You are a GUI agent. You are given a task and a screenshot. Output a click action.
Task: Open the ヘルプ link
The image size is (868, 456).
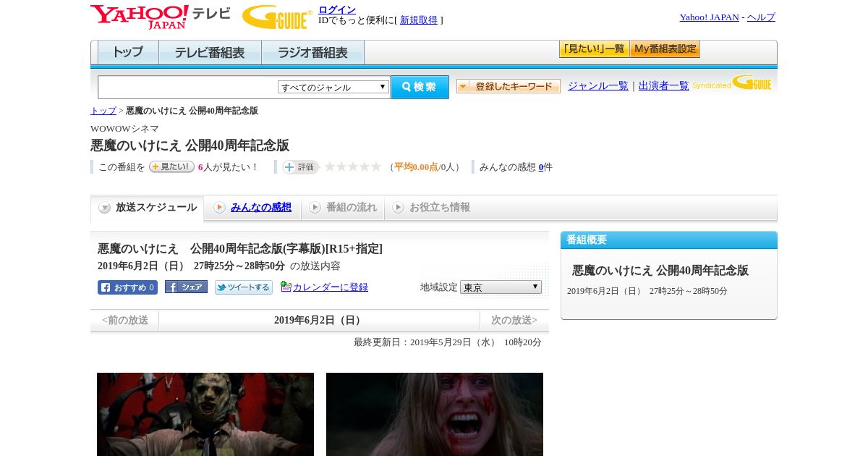(761, 17)
